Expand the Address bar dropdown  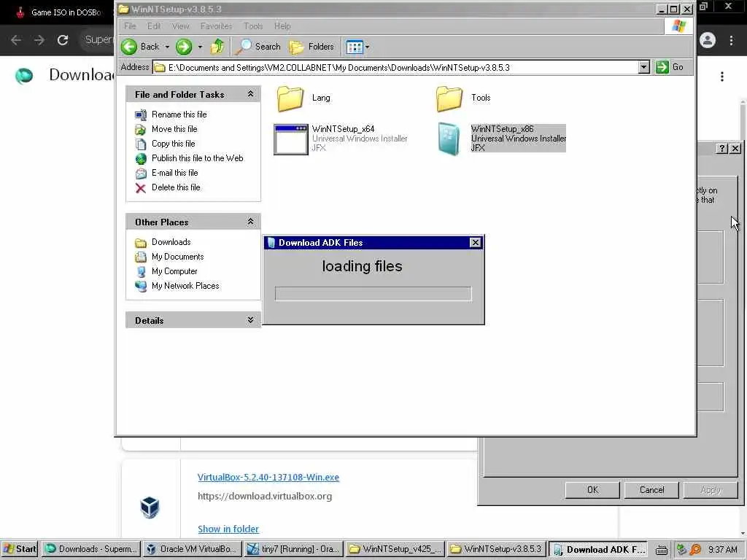[x=644, y=67]
